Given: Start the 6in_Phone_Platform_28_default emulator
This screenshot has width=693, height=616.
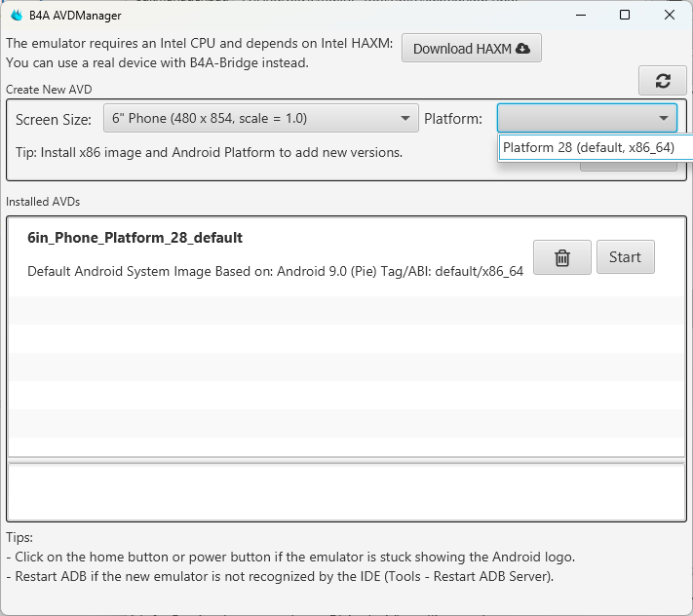Looking at the screenshot, I should tap(625, 257).
